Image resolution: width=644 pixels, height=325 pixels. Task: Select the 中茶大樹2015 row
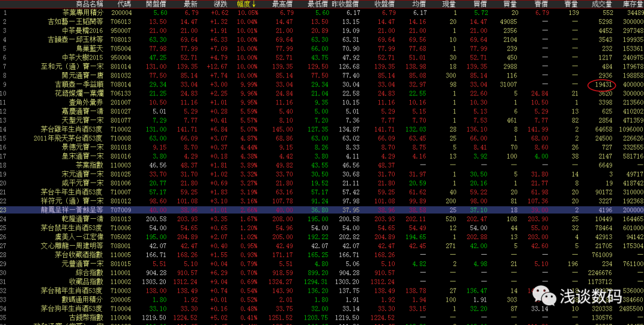coord(322,57)
